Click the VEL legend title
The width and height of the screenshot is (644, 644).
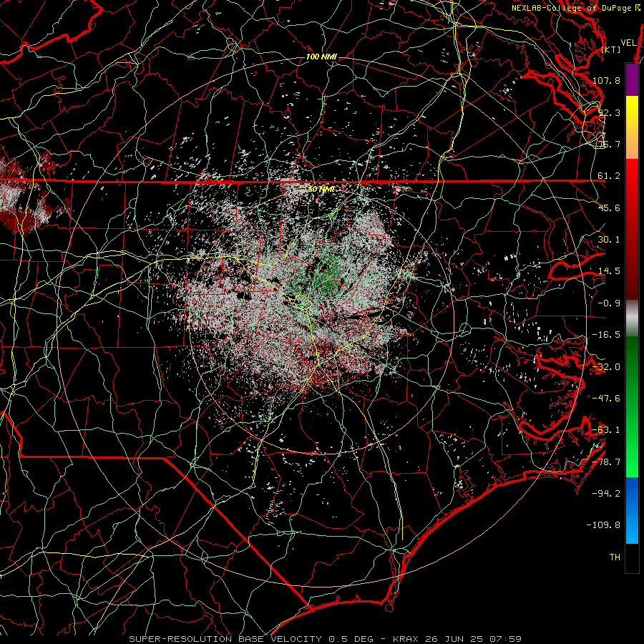tap(629, 43)
